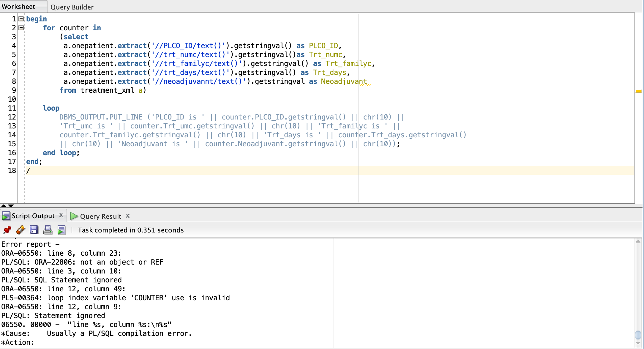Collapse the begin block on line 1

click(21, 19)
